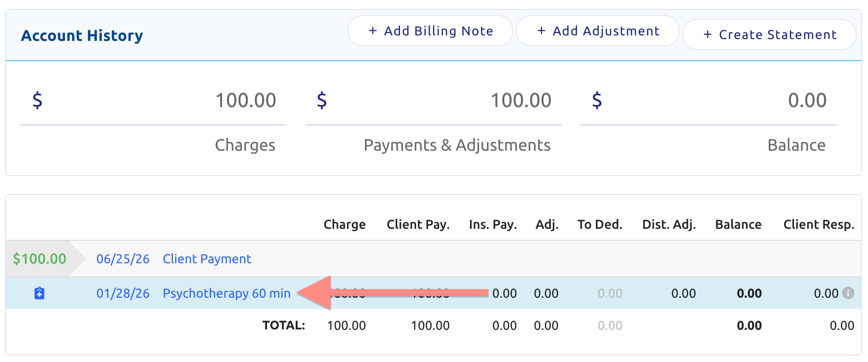
Task: Click the Payments & Adjustments summary label
Action: 457,145
